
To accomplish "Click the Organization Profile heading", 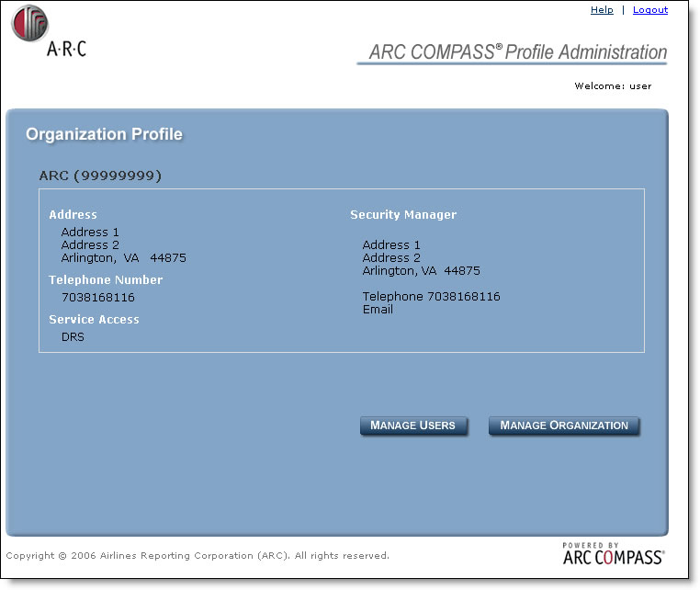I will [104, 134].
